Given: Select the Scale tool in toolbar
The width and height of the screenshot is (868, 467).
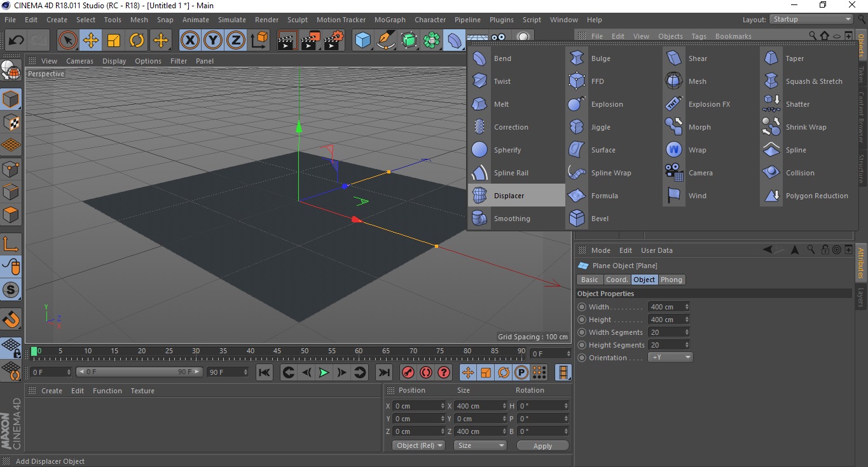Looking at the screenshot, I should pos(114,41).
